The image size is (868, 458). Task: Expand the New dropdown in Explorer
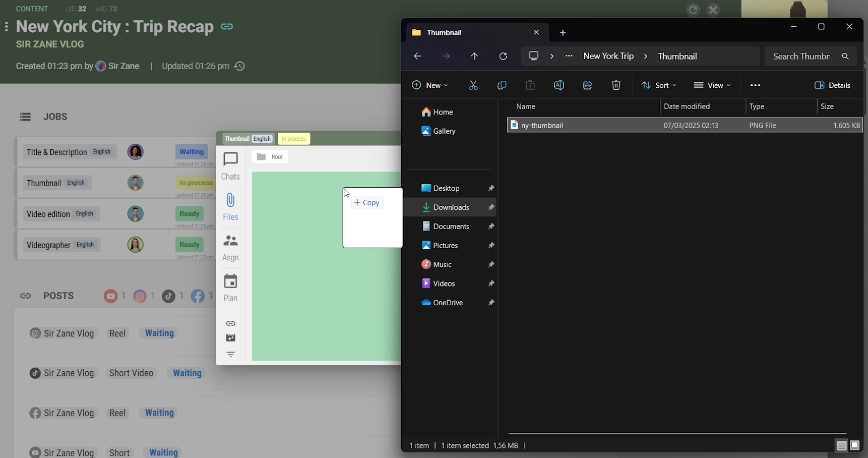[429, 85]
